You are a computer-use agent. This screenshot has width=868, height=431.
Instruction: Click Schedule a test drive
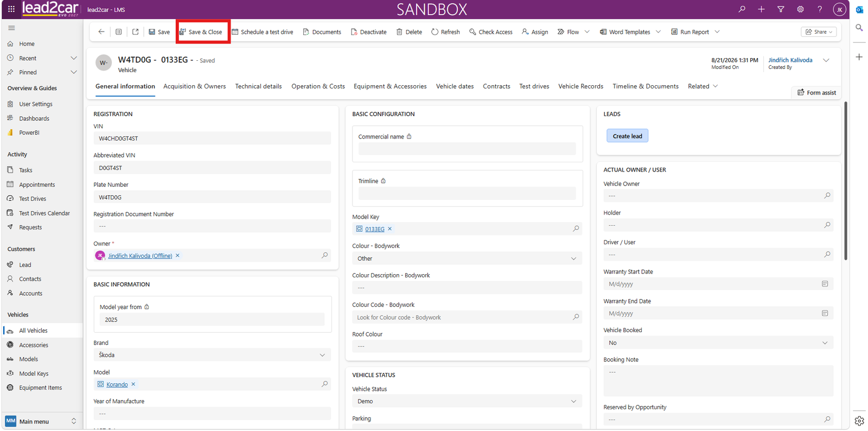click(263, 32)
